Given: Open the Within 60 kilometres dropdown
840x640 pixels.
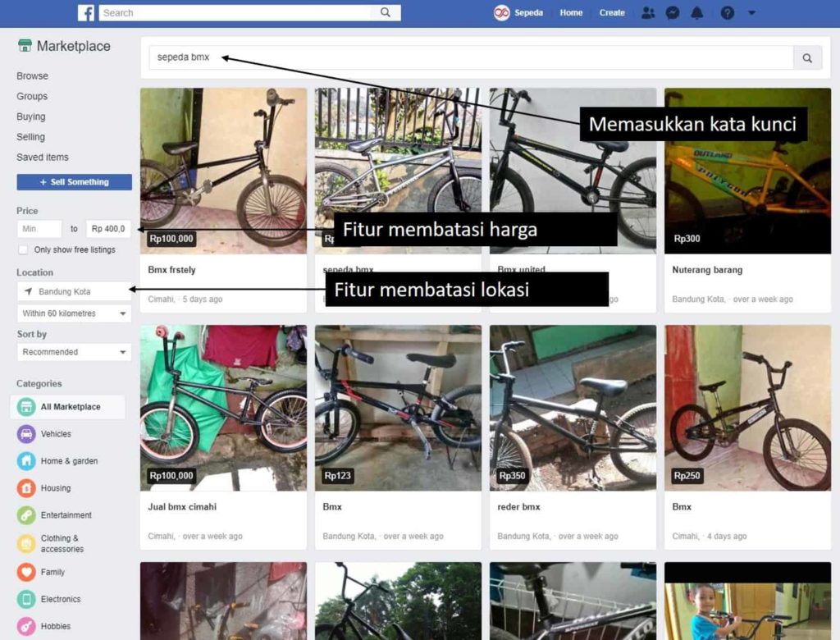Looking at the screenshot, I should point(74,313).
